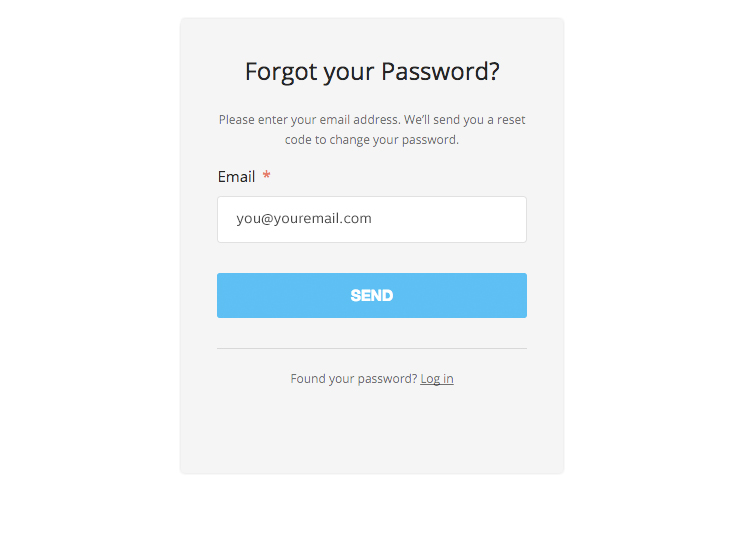The width and height of the screenshot is (750, 535).
Task: Click the white SEND label text
Action: pos(372,295)
